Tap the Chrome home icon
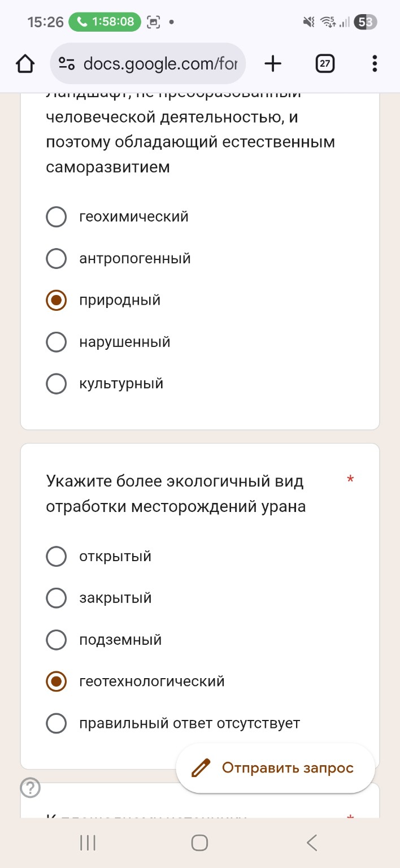Viewport: 400px width, 868px height. (x=25, y=63)
